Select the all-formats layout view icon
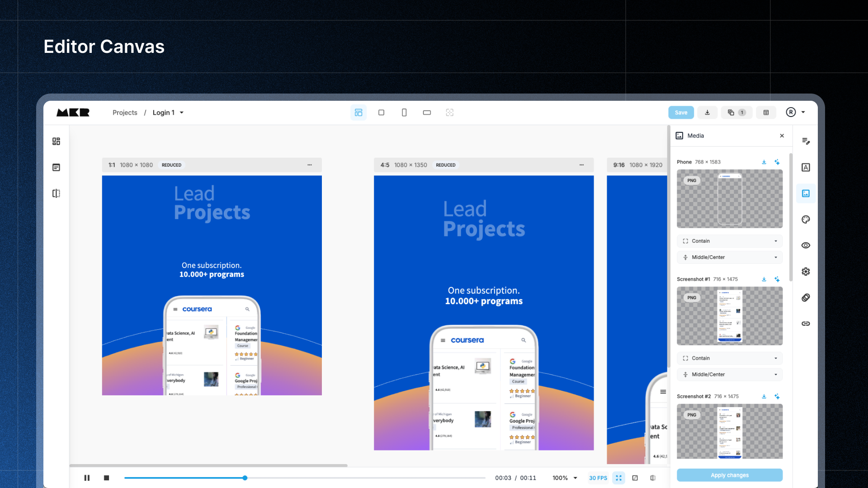The image size is (868, 488). pyautogui.click(x=359, y=113)
